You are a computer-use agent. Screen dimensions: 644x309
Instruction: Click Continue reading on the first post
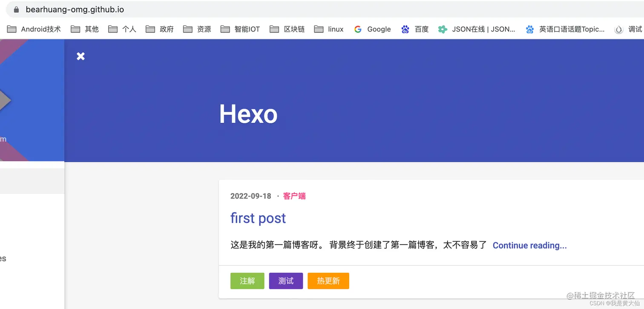click(529, 245)
